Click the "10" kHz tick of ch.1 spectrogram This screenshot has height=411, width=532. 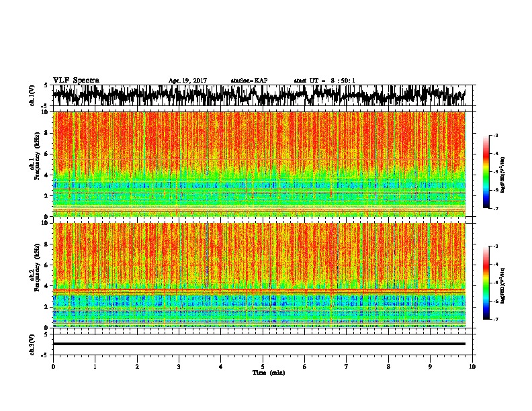tap(45, 112)
